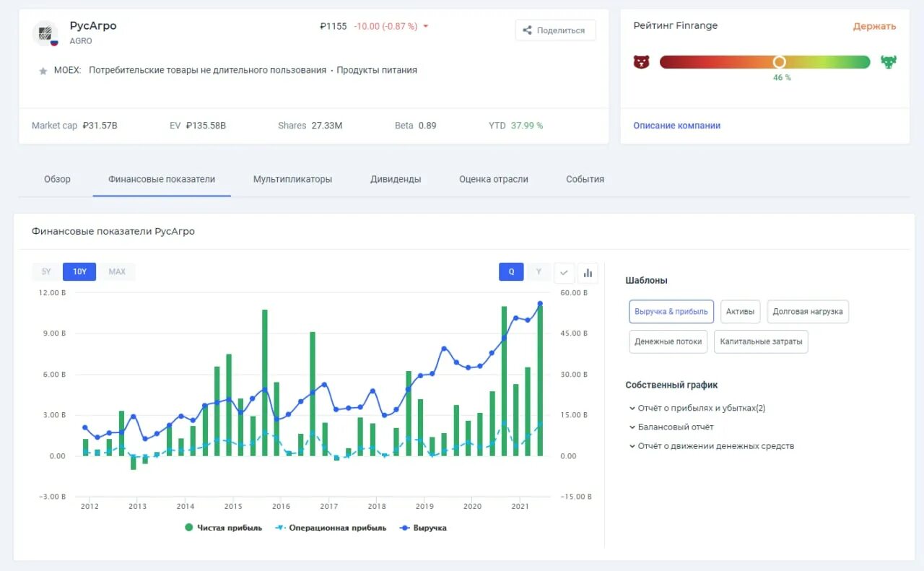Click the Finrange rating gradient bar
The height and width of the screenshot is (571, 924).
tap(765, 62)
